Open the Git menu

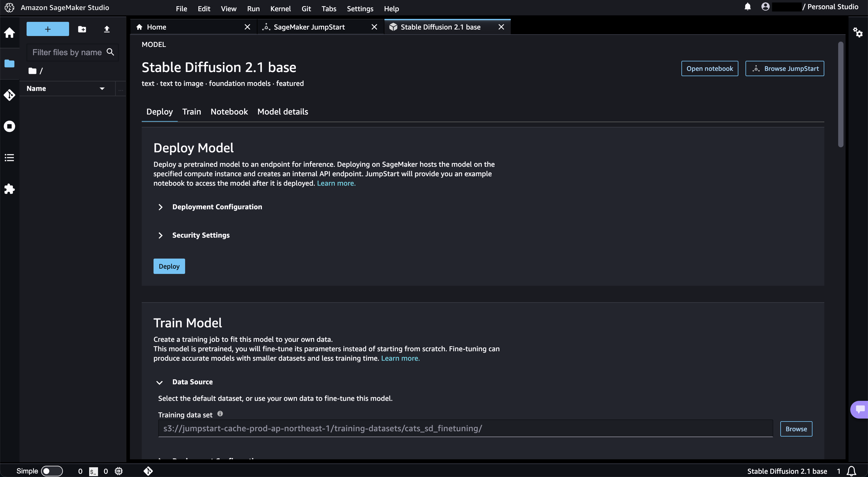pyautogui.click(x=306, y=9)
